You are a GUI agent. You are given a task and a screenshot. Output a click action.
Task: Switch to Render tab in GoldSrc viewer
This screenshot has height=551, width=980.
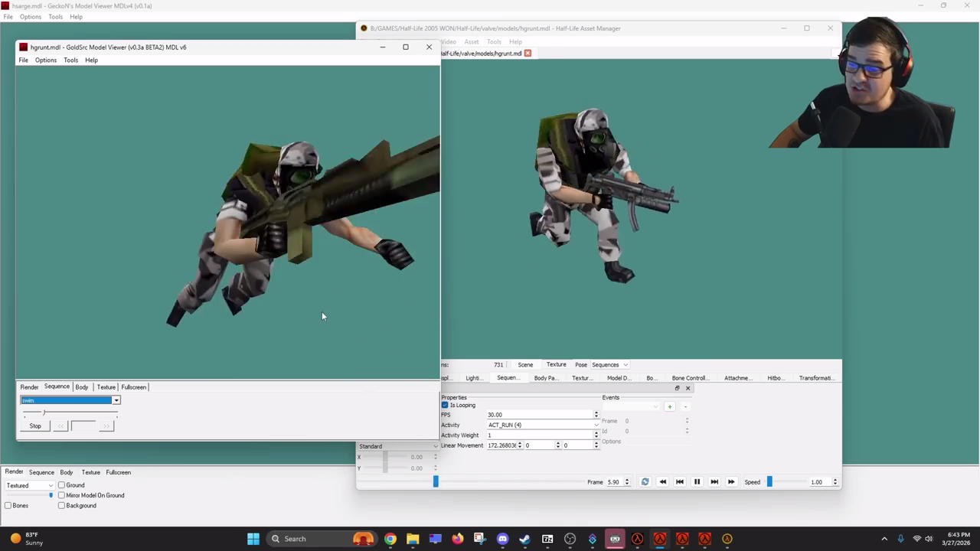coord(29,387)
